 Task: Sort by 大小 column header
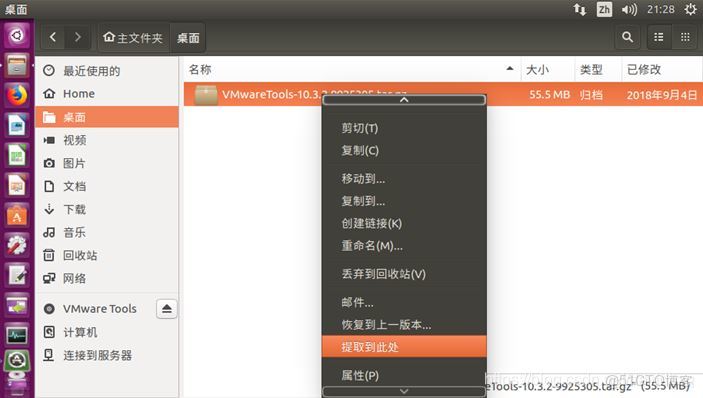click(x=548, y=69)
